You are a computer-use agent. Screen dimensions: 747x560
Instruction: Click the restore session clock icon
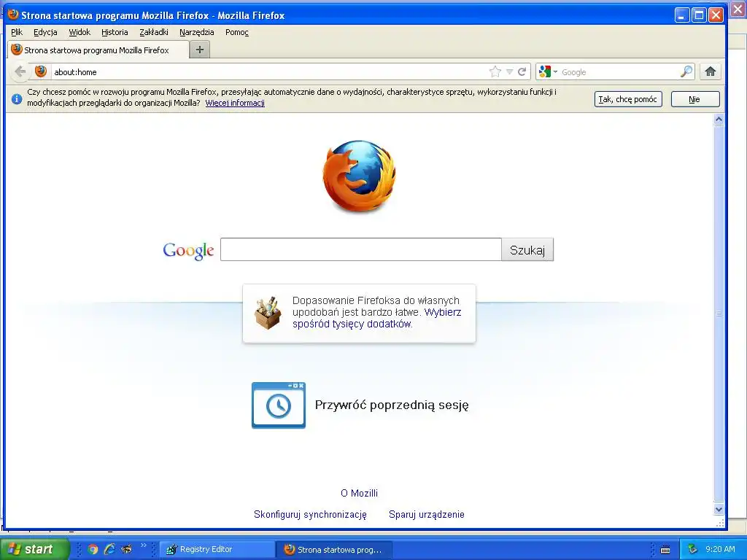pyautogui.click(x=279, y=405)
